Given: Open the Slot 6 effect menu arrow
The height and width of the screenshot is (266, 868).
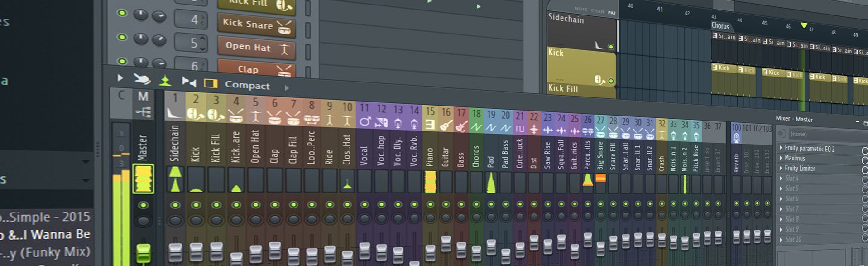Looking at the screenshot, I should coord(781,198).
